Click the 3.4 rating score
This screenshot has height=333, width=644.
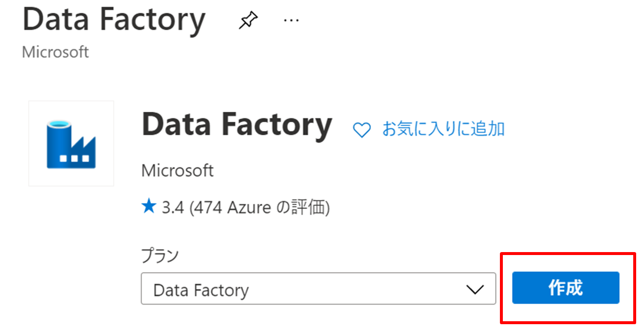coord(173,208)
